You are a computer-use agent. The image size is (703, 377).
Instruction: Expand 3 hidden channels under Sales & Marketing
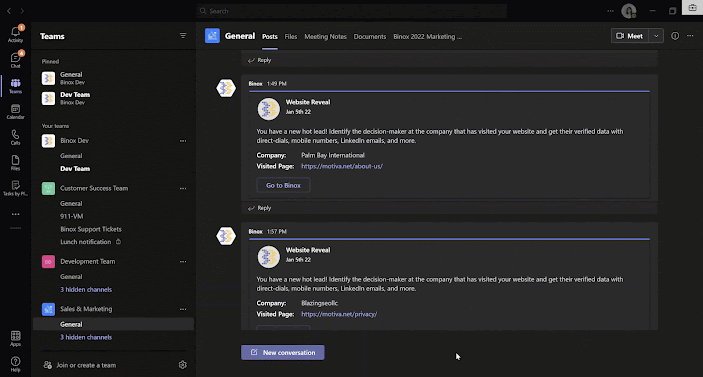pos(86,337)
